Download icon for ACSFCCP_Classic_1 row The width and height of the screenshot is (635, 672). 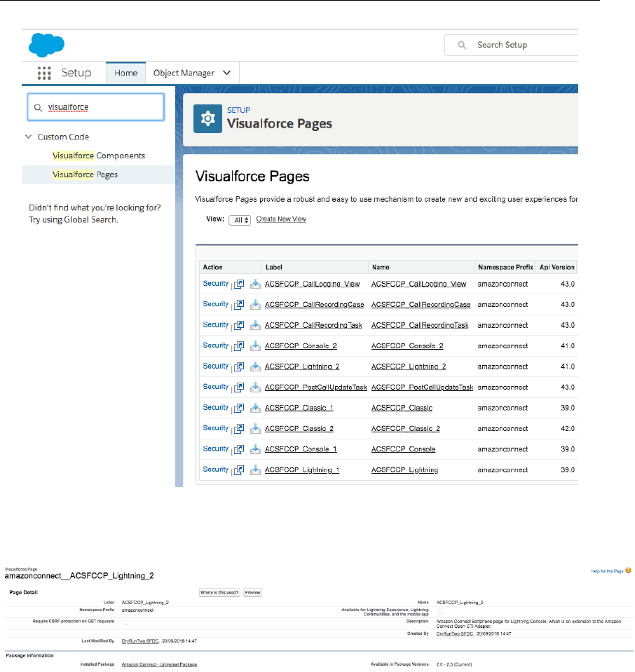coord(255,407)
